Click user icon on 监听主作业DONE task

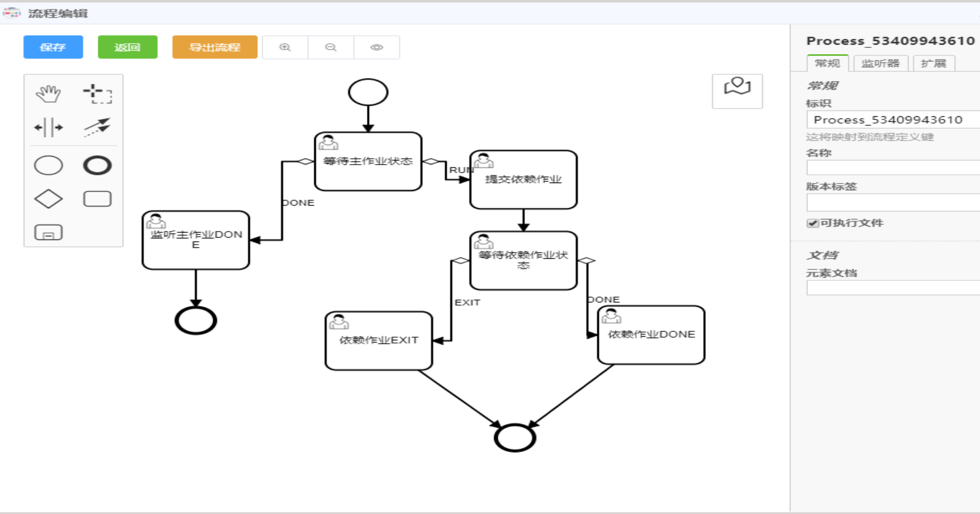156,221
